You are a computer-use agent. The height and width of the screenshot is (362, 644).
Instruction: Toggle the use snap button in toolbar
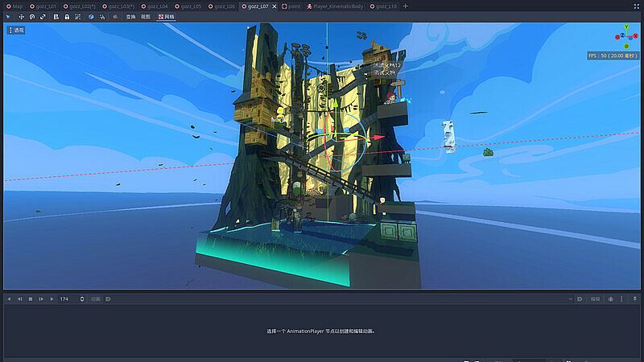102,16
